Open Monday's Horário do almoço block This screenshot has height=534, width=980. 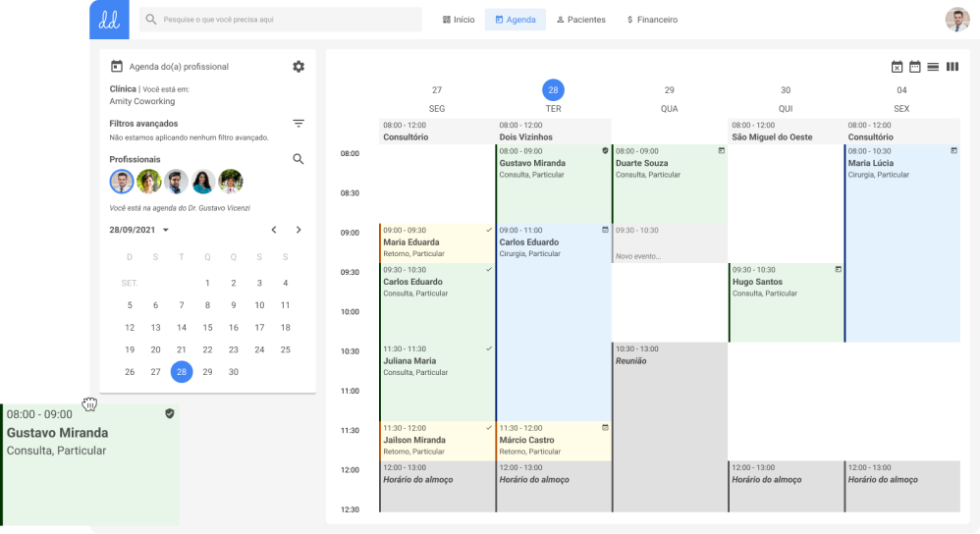click(437, 487)
